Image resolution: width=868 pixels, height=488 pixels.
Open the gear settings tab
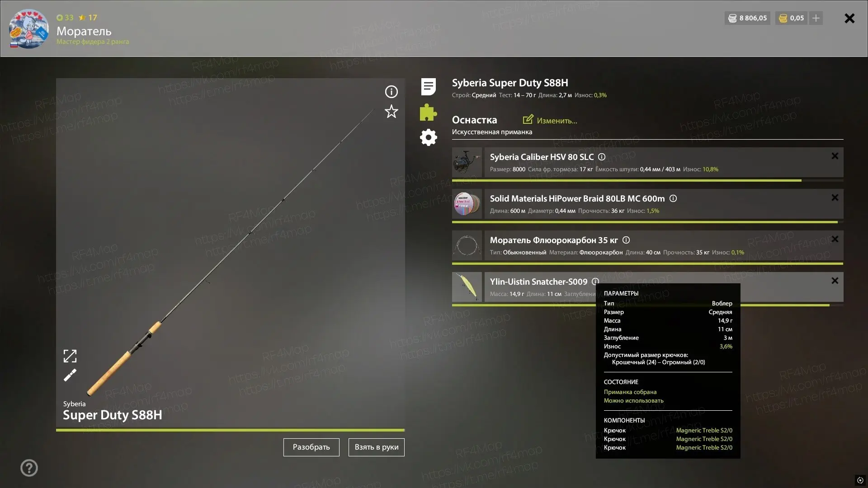pyautogui.click(x=428, y=137)
